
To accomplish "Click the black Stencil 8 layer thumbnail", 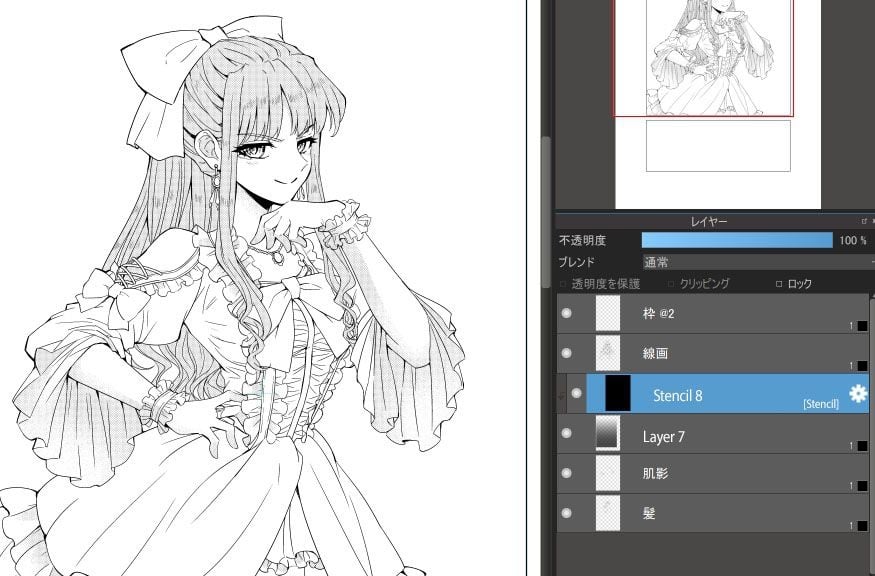I will (x=618, y=393).
